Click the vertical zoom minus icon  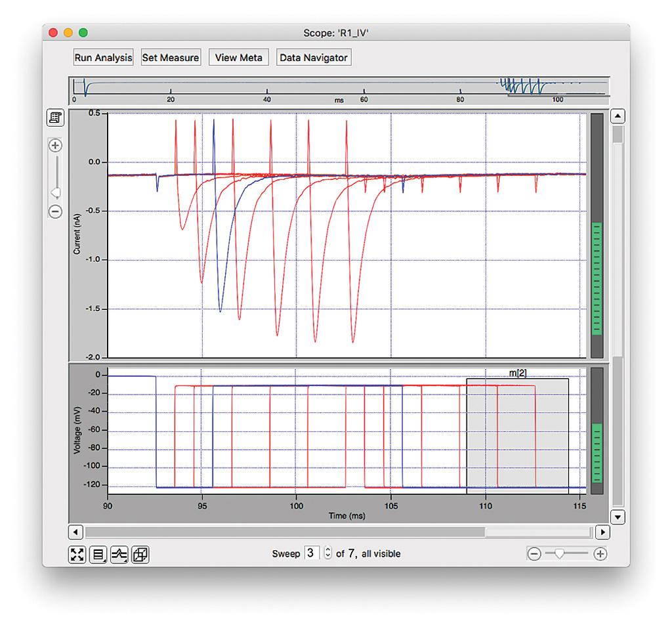(56, 211)
